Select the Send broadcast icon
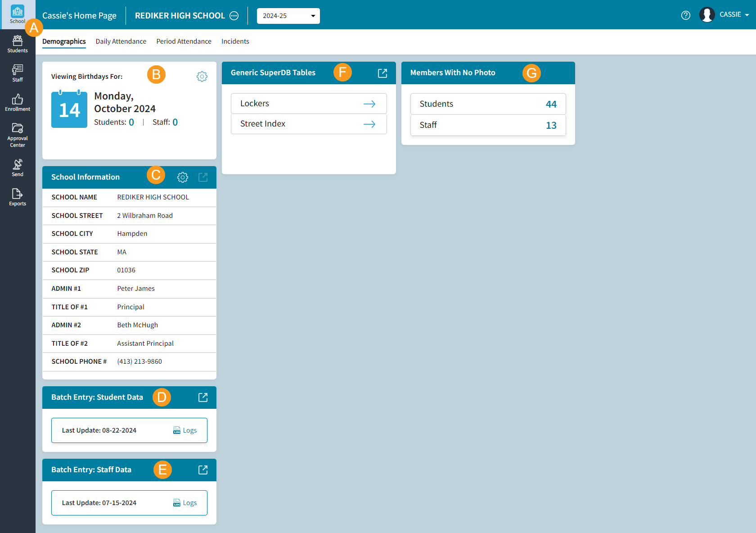The height and width of the screenshot is (533, 756). tap(18, 167)
